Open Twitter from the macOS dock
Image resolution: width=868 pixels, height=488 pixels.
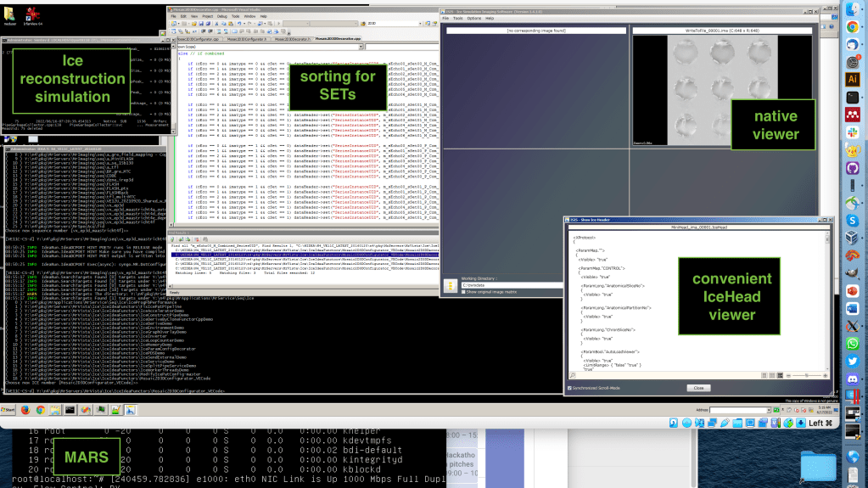[x=853, y=362]
